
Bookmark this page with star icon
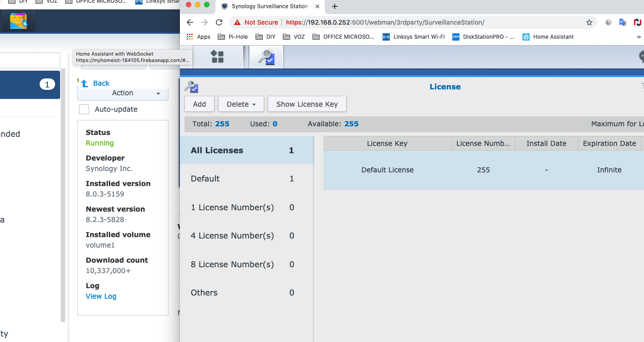point(589,22)
